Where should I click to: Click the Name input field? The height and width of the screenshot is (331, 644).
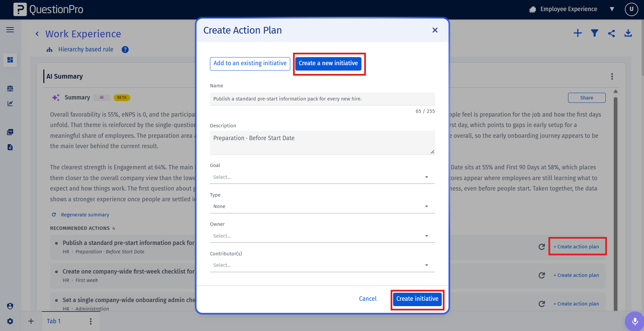tap(322, 99)
